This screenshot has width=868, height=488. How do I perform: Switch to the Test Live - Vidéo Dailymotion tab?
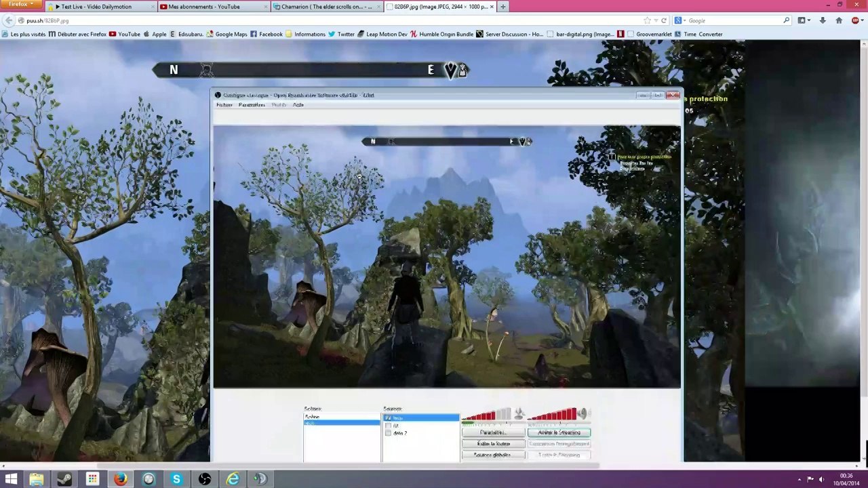[x=100, y=7]
